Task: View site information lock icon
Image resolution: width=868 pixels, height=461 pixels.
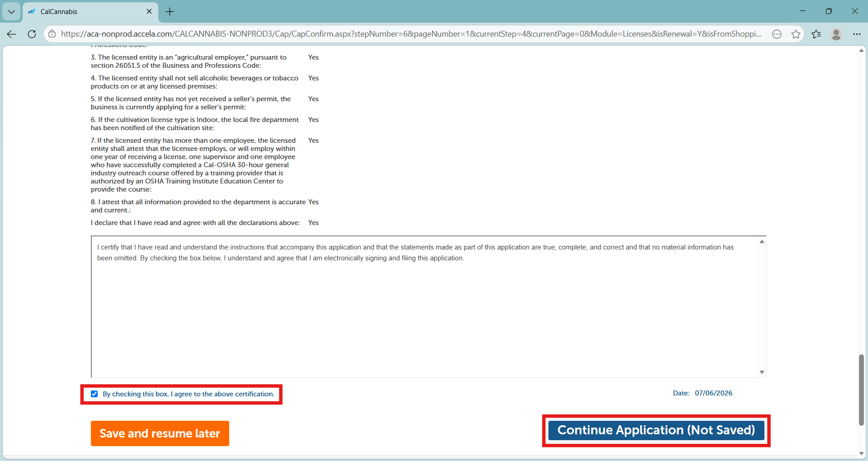Action: coord(52,34)
